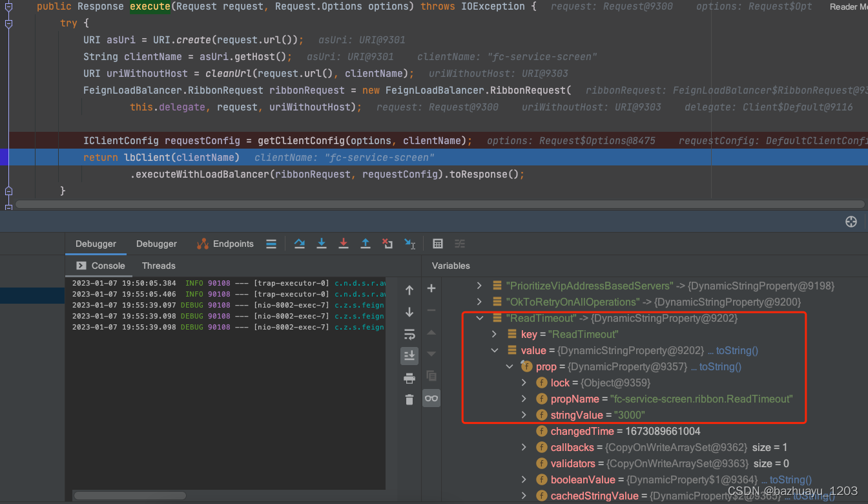Image resolution: width=868 pixels, height=504 pixels.
Task: Add a new watch with plus icon
Action: tap(431, 289)
